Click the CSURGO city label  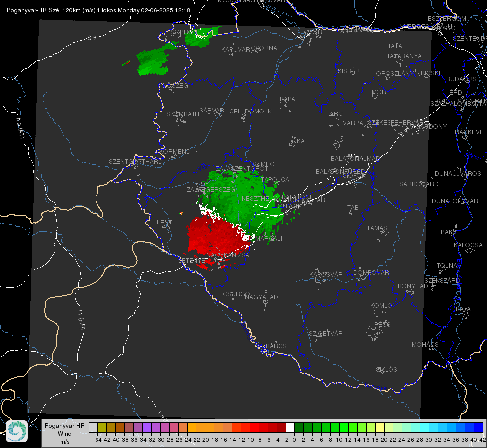point(236,294)
